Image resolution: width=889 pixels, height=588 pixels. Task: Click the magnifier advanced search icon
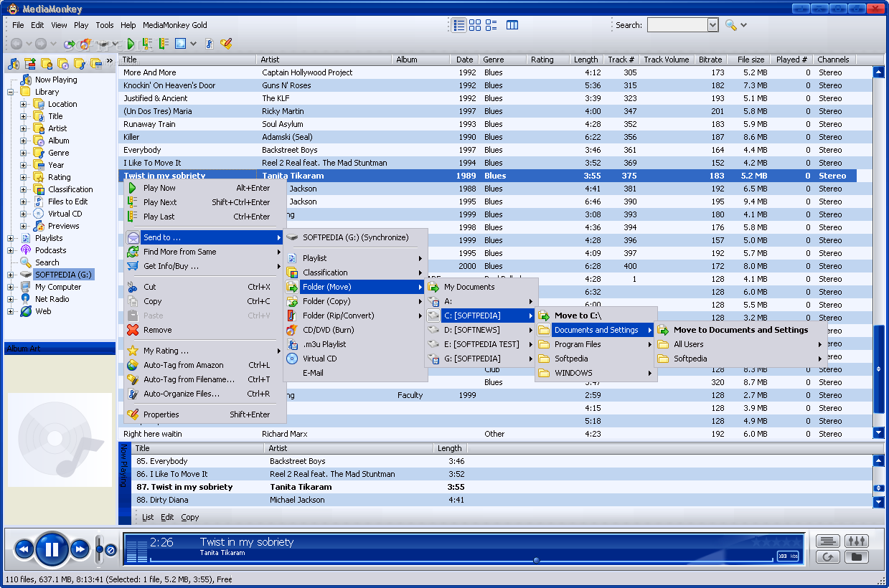(730, 25)
